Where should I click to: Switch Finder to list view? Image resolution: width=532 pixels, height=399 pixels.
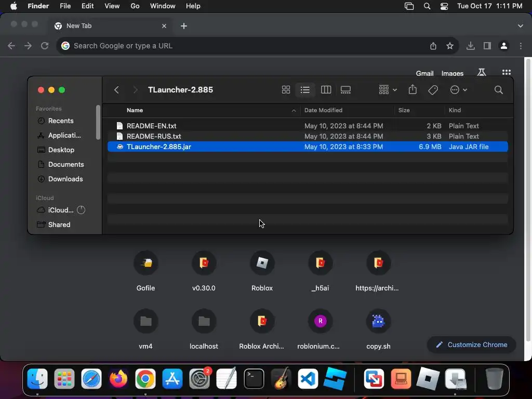point(305,90)
